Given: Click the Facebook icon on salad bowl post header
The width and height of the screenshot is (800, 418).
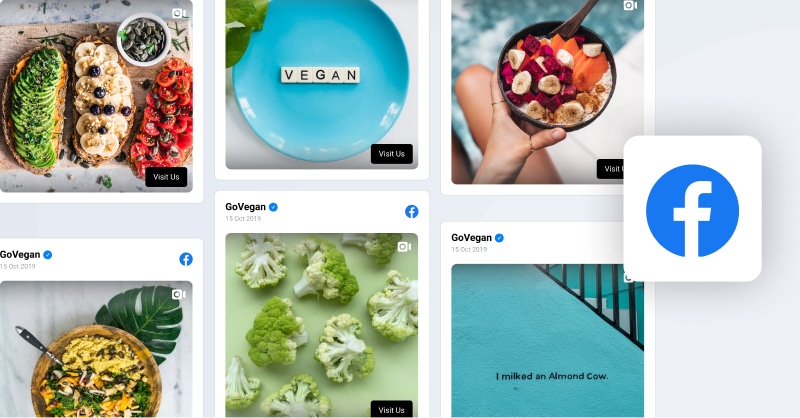Looking at the screenshot, I should [186, 259].
